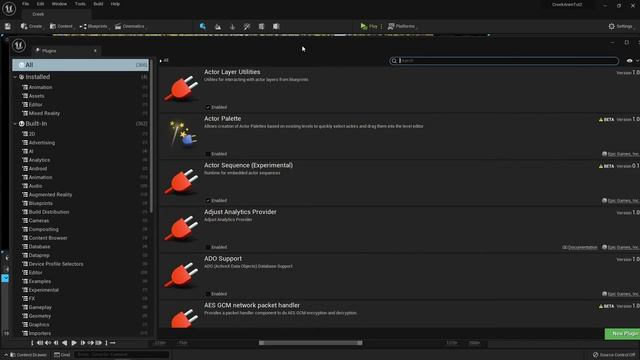640x360 pixels.
Task: Save the current level with the save icon
Action: tap(7, 27)
